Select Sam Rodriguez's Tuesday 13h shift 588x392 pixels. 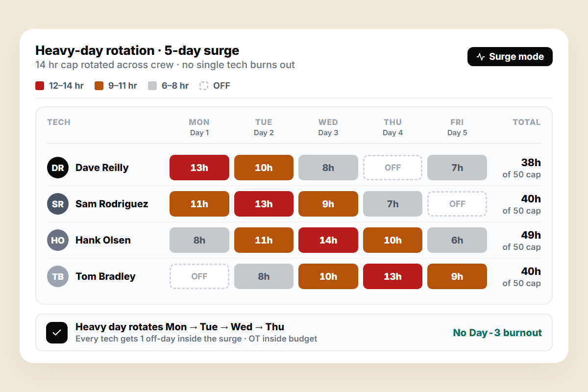(x=264, y=204)
